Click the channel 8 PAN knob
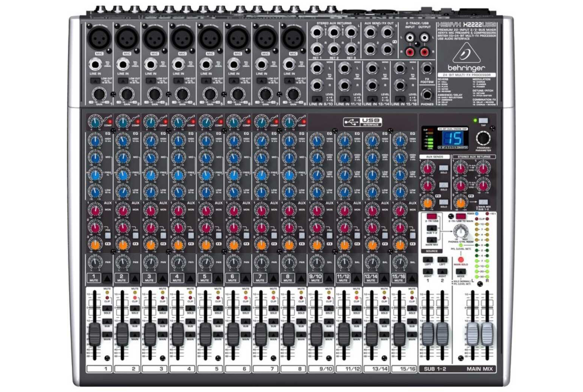The image size is (583, 392). 289,263
